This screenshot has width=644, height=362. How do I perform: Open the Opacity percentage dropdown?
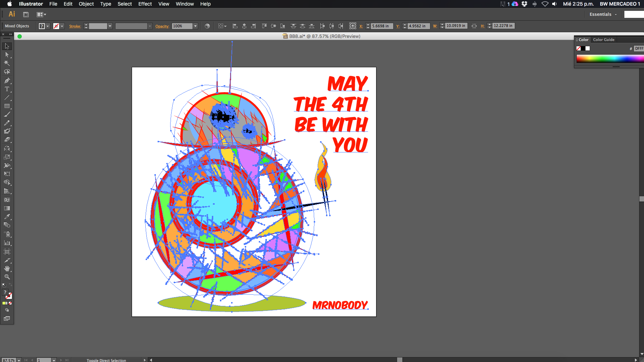tap(195, 26)
